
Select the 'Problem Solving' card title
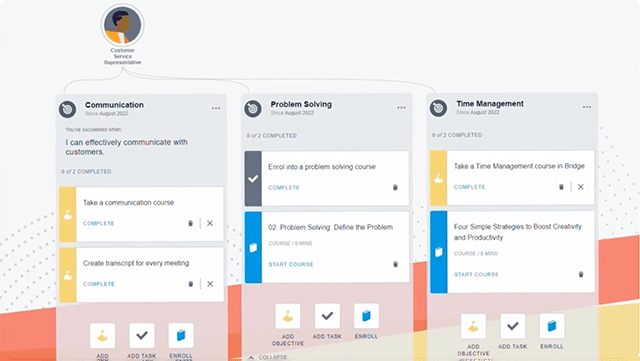[x=301, y=104]
